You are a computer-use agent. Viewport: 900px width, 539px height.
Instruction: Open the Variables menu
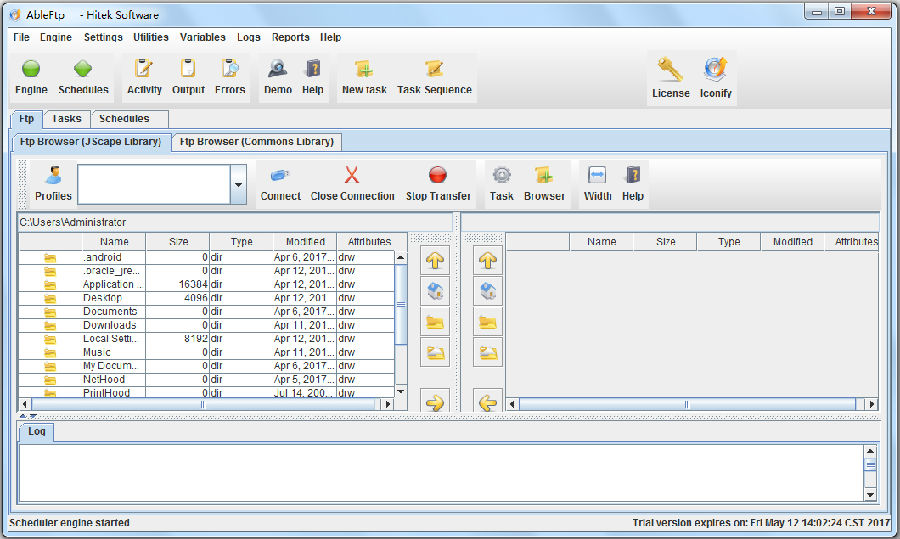pyautogui.click(x=203, y=37)
